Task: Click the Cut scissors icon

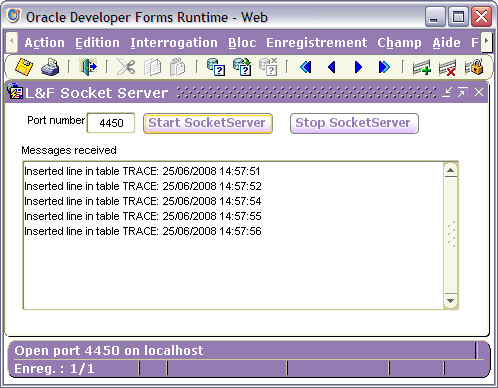Action: [x=126, y=67]
